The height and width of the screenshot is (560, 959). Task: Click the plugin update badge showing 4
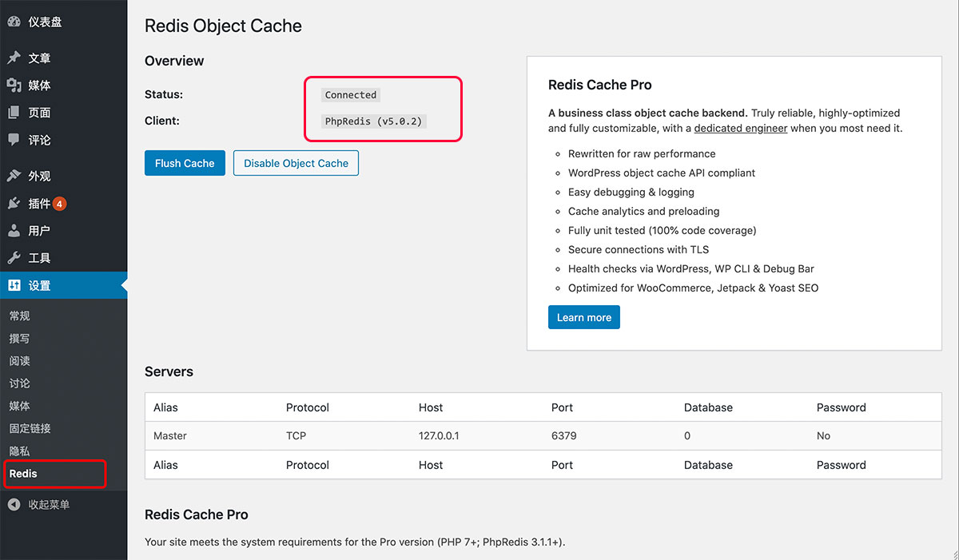[60, 204]
